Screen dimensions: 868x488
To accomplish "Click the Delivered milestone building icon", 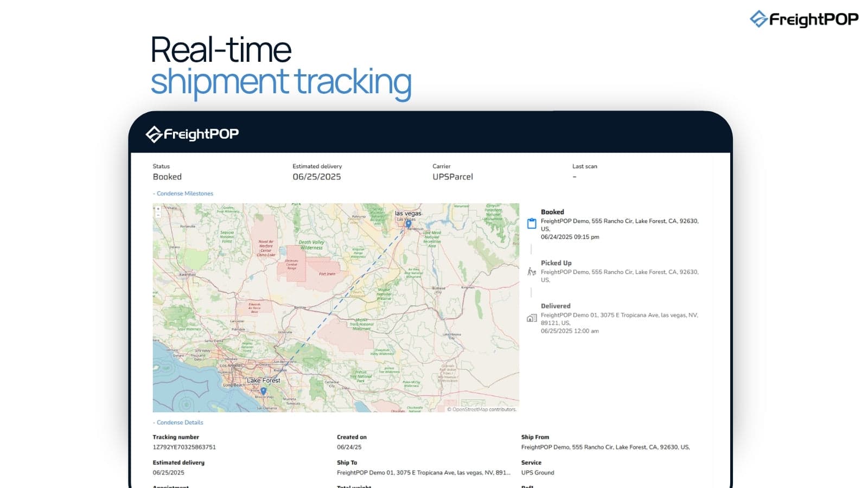I will click(532, 318).
